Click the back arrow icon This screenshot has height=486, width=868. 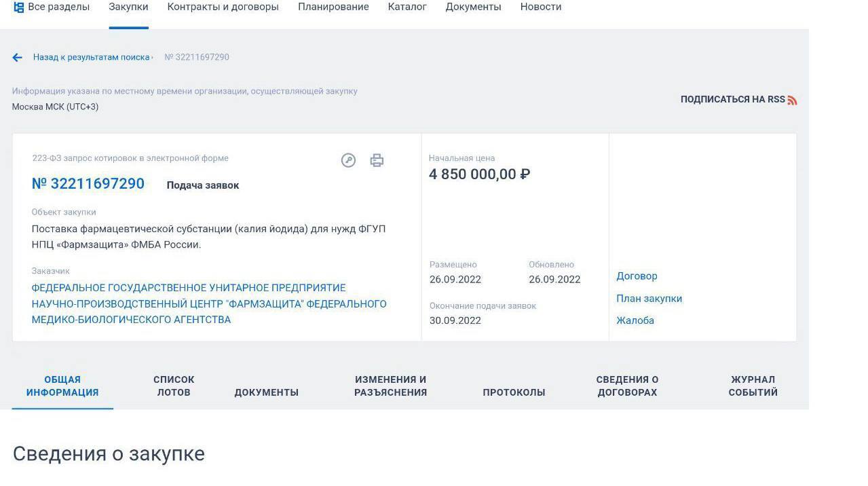pos(18,58)
